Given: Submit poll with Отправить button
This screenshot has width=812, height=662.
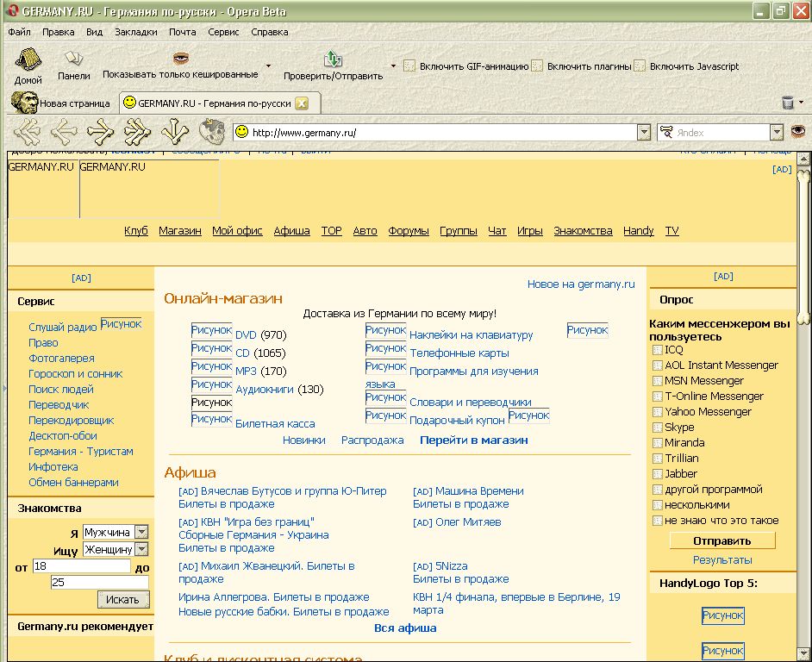Looking at the screenshot, I should 721,540.
